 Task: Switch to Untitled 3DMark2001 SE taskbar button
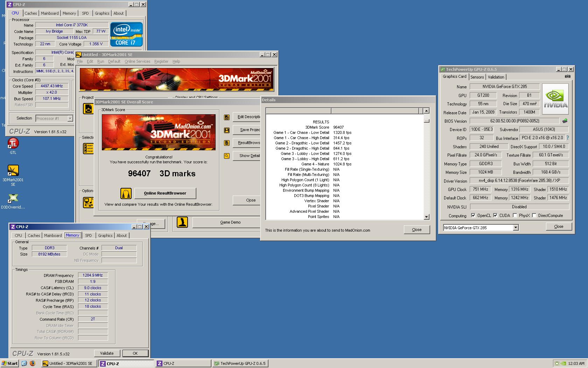[69, 363]
